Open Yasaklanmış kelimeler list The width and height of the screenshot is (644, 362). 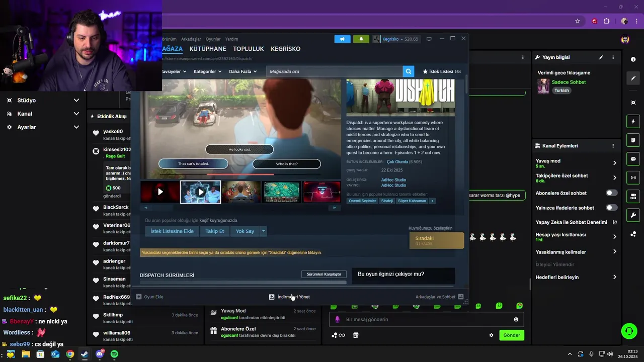(614, 252)
